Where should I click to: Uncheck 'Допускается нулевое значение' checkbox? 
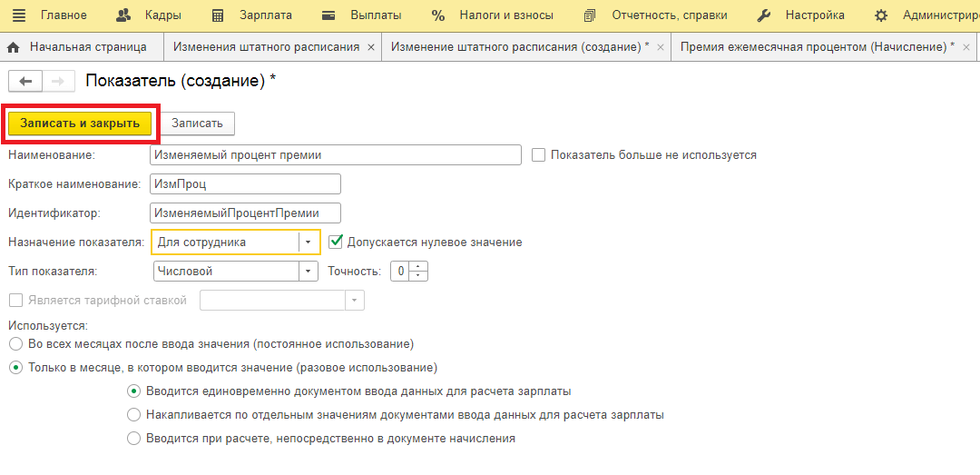tap(336, 242)
